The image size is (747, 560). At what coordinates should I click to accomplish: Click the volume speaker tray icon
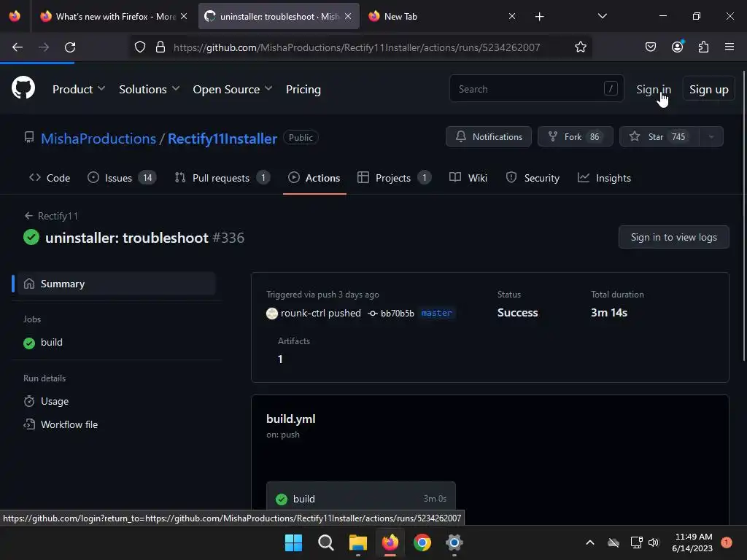click(654, 542)
